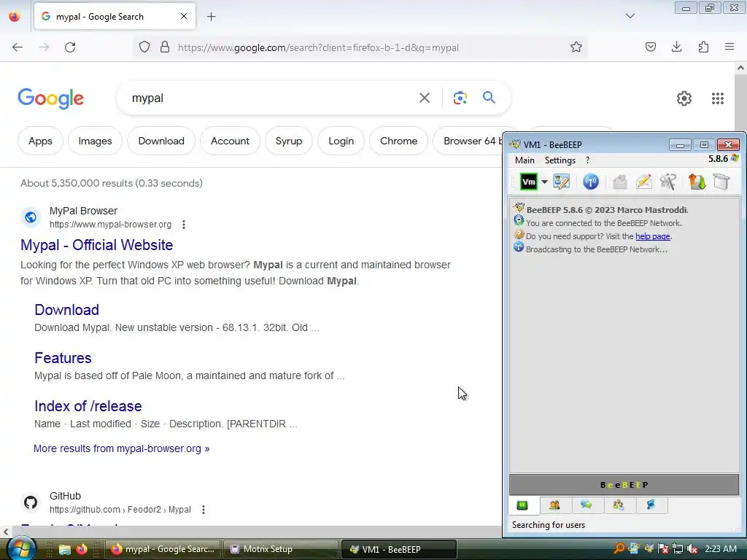Click the search by image camera icon
The width and height of the screenshot is (747, 560).
(x=460, y=98)
